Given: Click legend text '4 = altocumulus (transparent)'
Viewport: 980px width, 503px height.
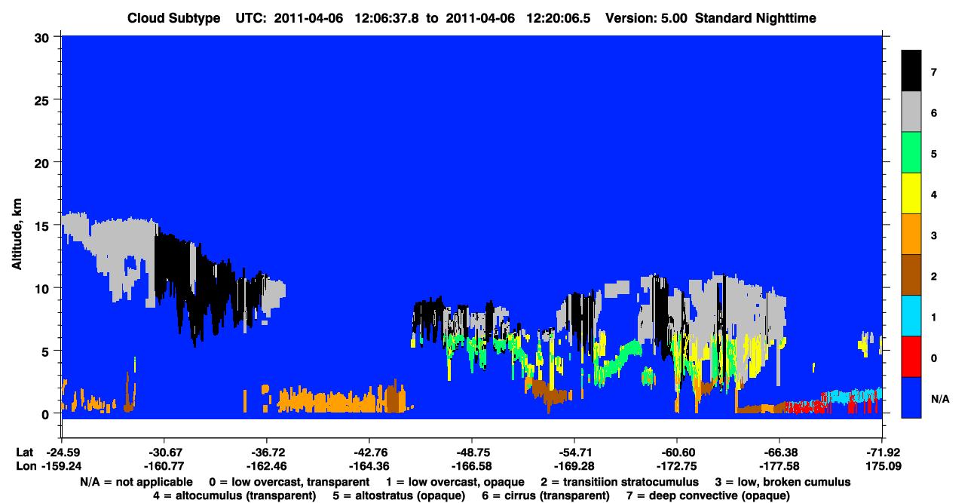Looking at the screenshot, I should (234, 495).
